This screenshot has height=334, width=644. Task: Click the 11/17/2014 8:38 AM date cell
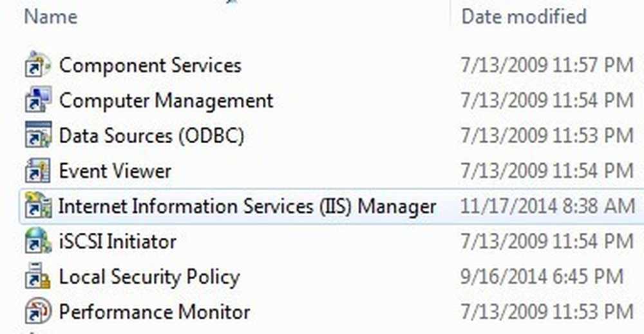coord(547,206)
